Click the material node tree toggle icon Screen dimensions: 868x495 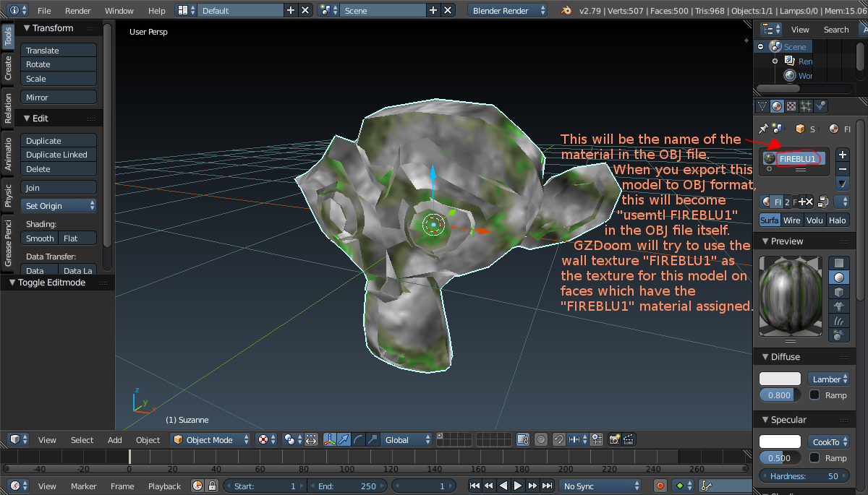(x=822, y=202)
